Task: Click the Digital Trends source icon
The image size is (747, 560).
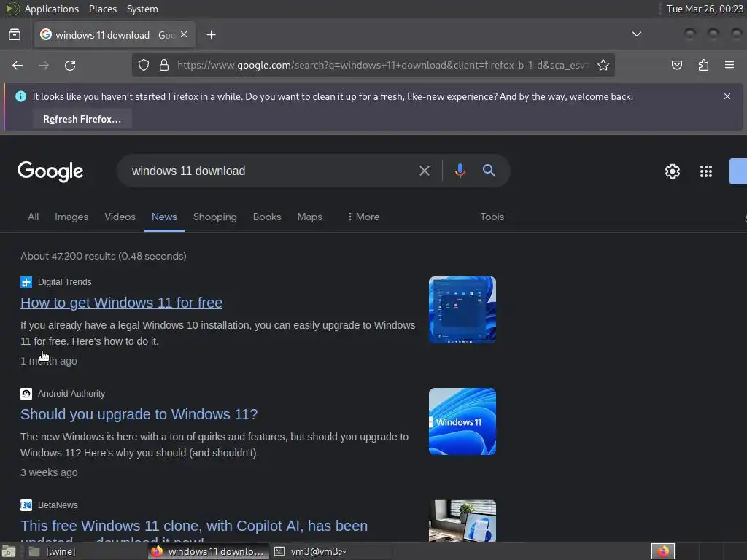Action: tap(26, 282)
